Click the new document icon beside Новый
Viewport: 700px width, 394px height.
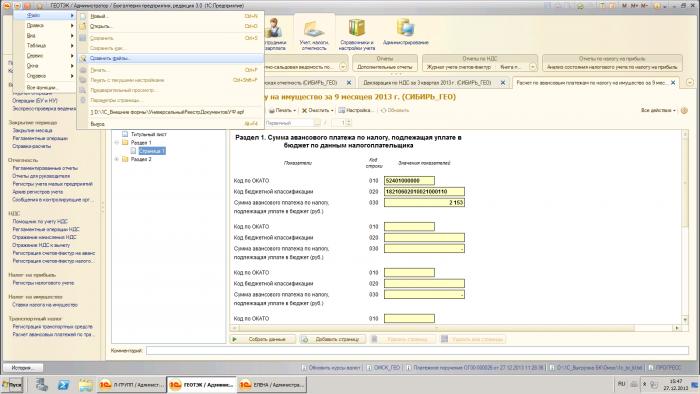83,16
